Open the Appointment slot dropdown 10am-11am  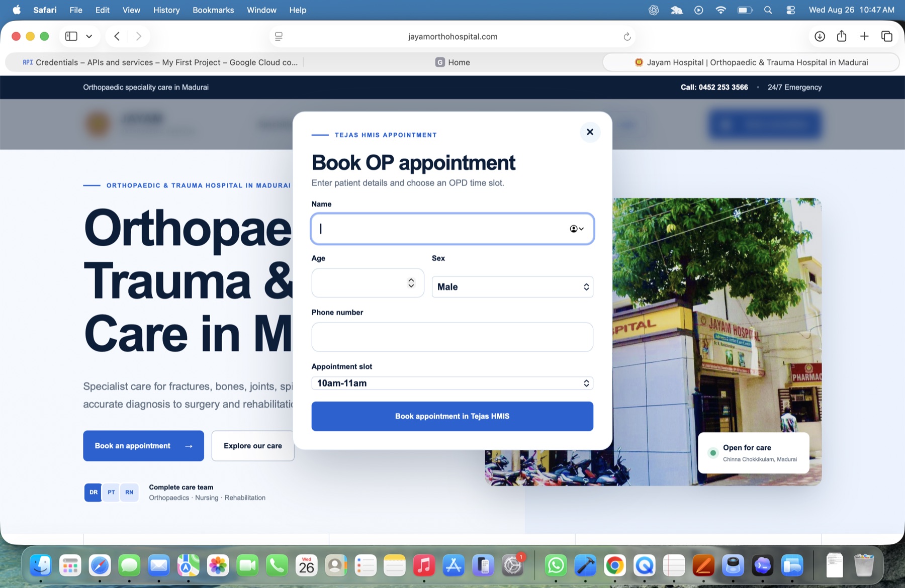click(452, 383)
